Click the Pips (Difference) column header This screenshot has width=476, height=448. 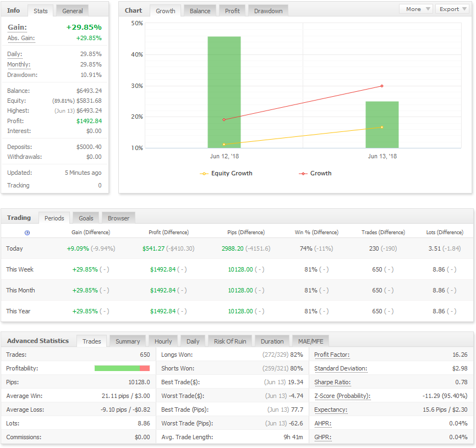pos(246,233)
